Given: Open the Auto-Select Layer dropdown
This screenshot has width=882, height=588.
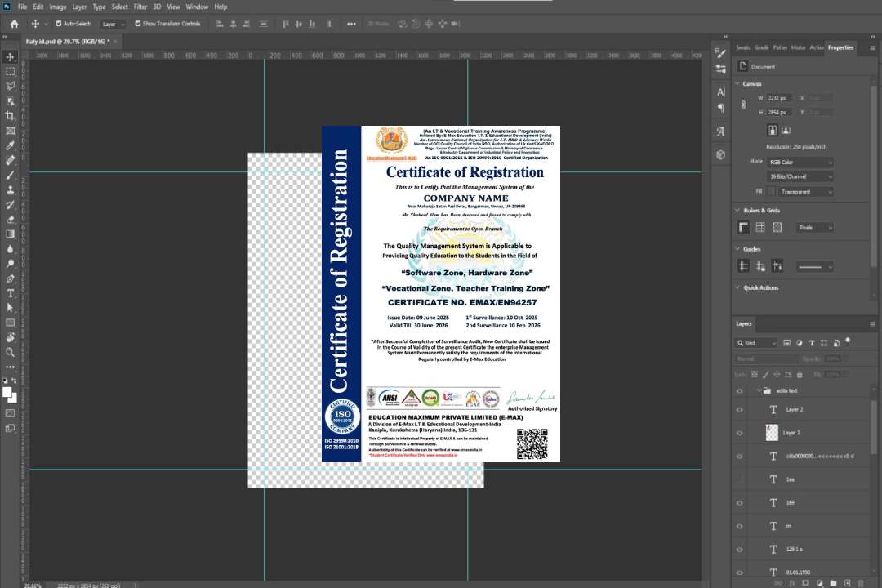Looking at the screenshot, I should point(113,24).
